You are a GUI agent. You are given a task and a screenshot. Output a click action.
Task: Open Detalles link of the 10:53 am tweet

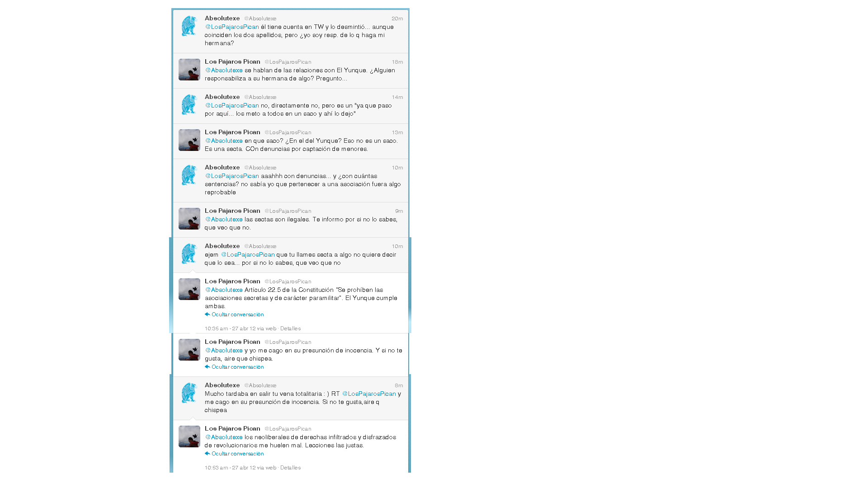[x=290, y=468]
